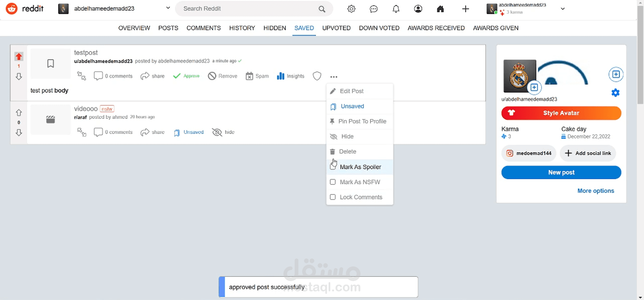Hide the videooo post

point(223,132)
